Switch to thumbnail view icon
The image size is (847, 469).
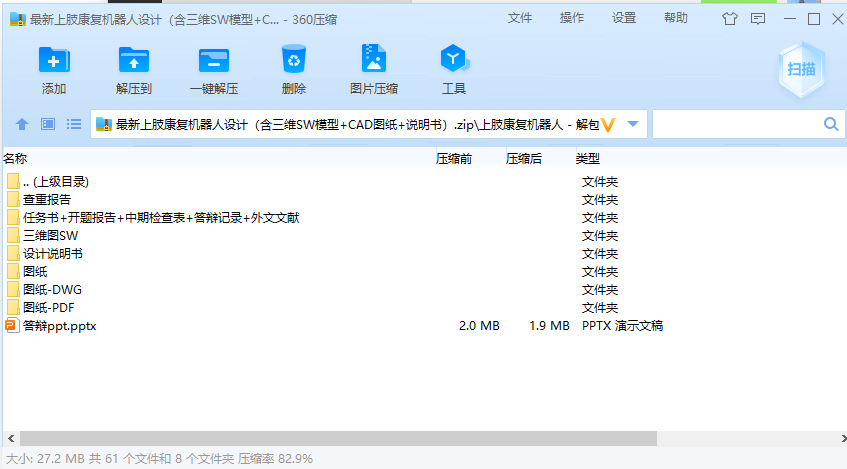click(48, 124)
